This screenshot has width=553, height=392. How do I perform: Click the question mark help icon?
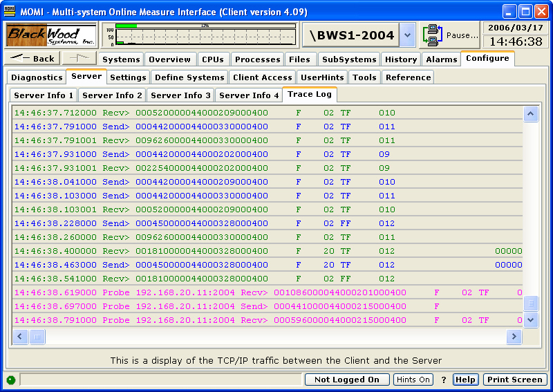[443, 380]
